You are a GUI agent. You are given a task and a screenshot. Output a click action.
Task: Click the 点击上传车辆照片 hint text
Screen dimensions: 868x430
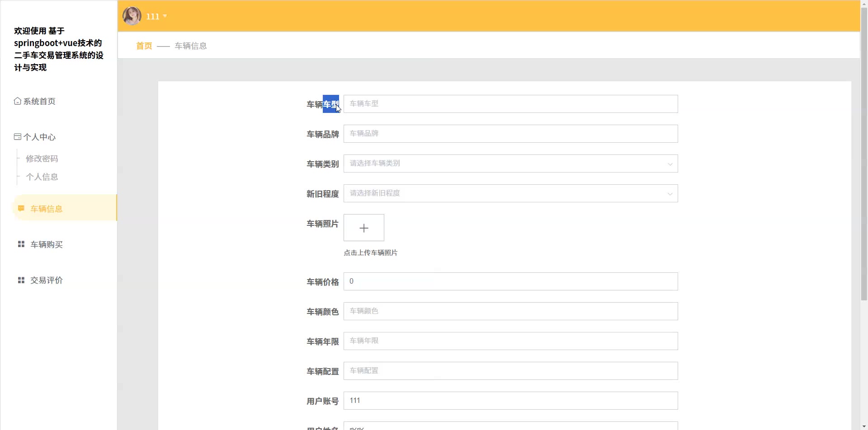(x=371, y=252)
